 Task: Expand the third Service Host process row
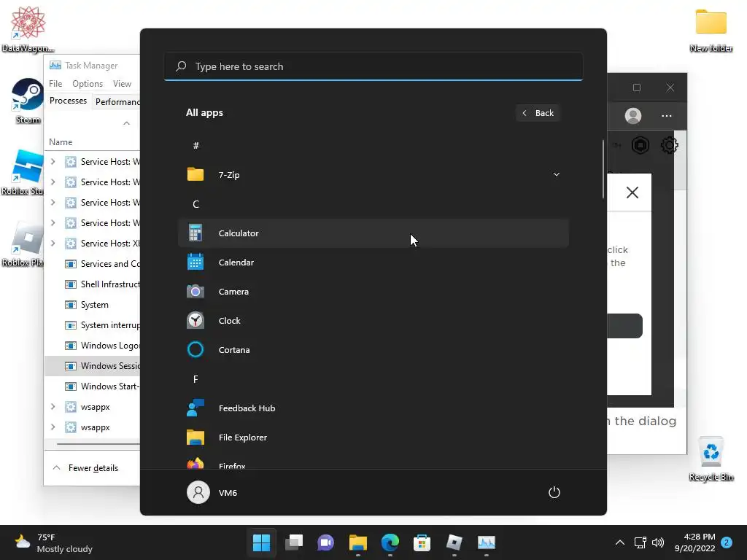tap(53, 203)
